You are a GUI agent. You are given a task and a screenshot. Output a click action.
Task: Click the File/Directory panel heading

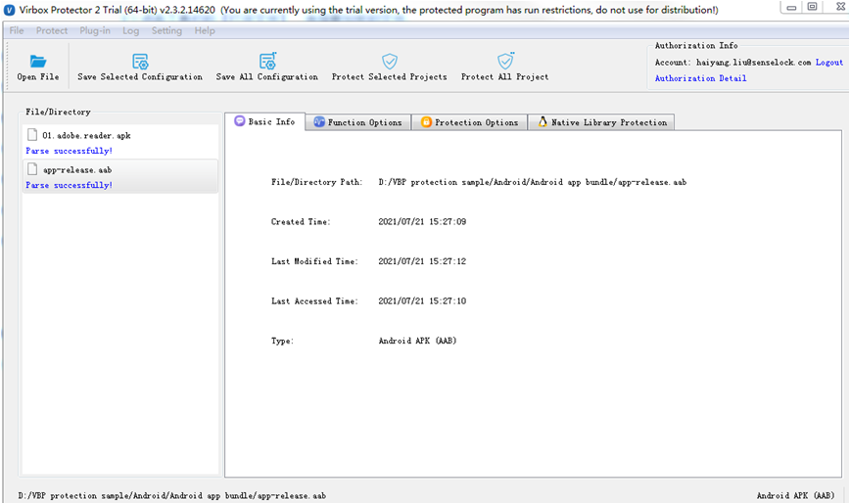[58, 112]
